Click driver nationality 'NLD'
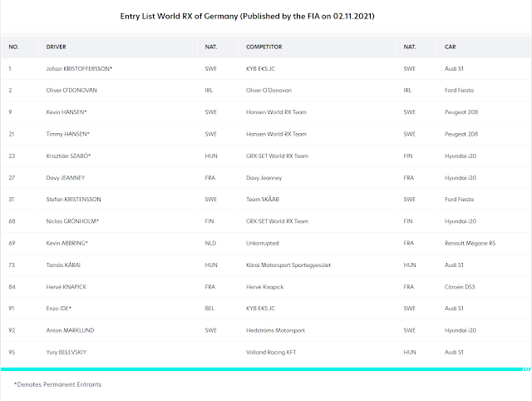The image size is (532, 401). [210, 243]
